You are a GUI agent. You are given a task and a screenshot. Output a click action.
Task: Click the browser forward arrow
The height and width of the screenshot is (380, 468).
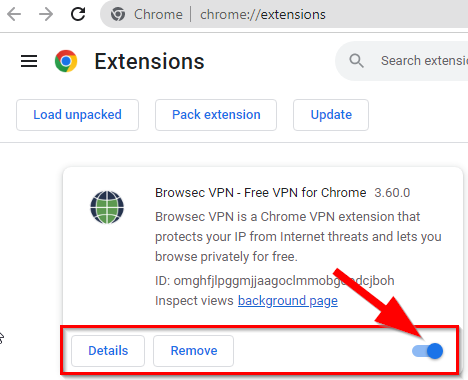[46, 14]
